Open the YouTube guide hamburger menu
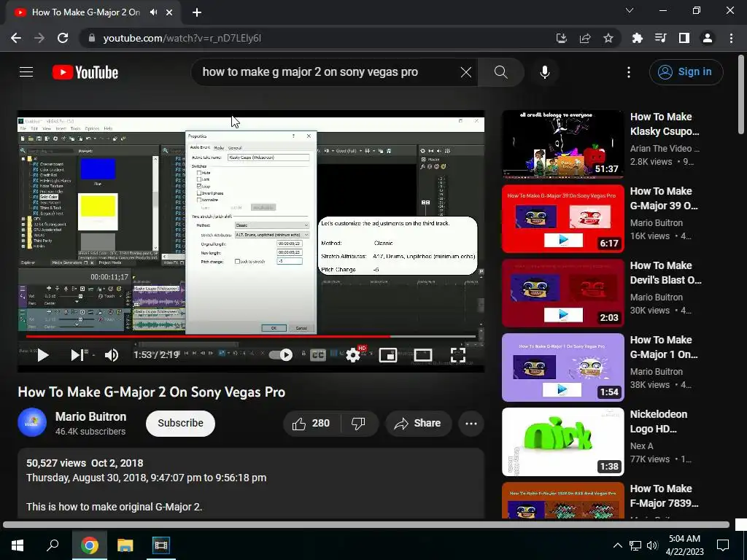Image resolution: width=747 pixels, height=560 pixels. tap(26, 72)
